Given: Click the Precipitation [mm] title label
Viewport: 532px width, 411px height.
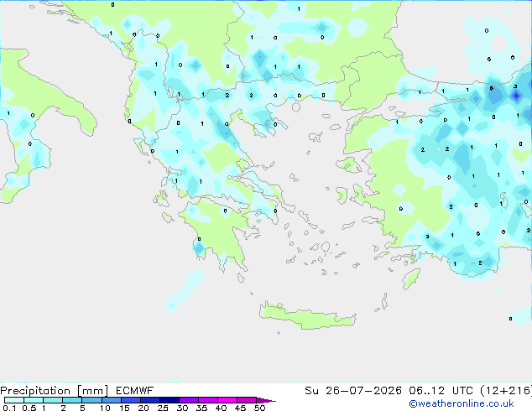Looking at the screenshot, I should [54, 391].
